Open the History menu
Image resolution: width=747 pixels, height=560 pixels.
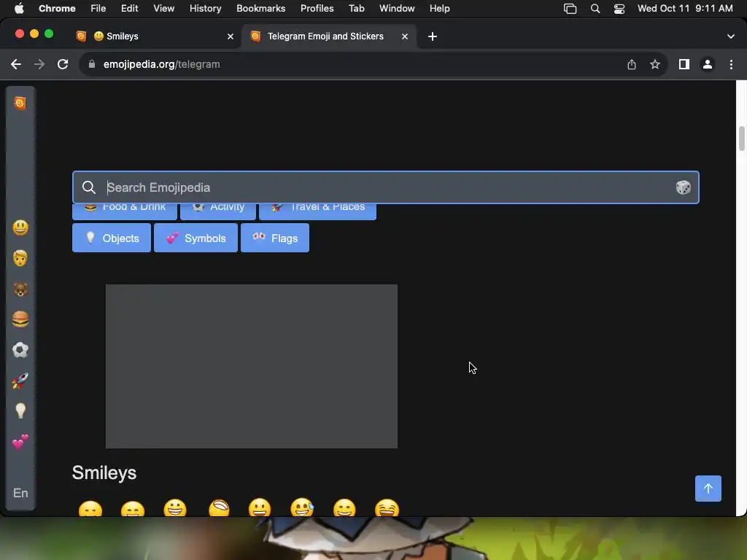pos(205,8)
